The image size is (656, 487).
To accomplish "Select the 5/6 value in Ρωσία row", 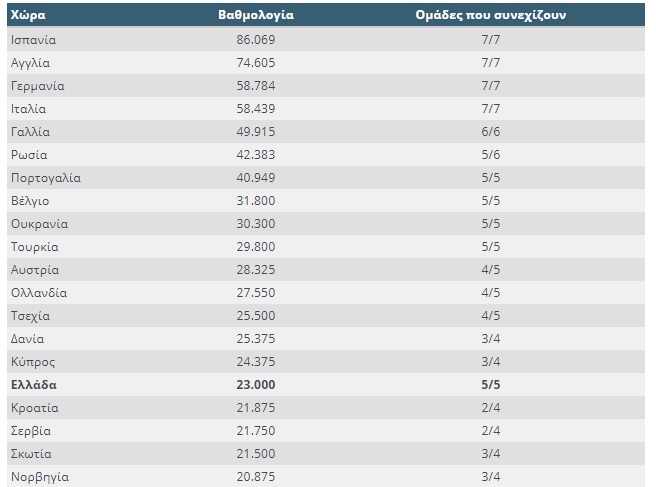I will [x=491, y=155].
